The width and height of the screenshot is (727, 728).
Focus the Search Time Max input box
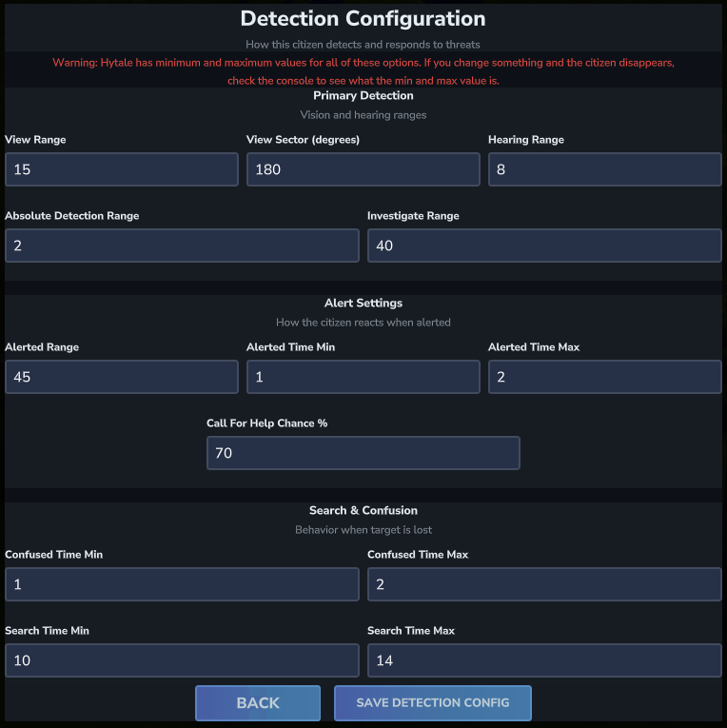coord(544,660)
